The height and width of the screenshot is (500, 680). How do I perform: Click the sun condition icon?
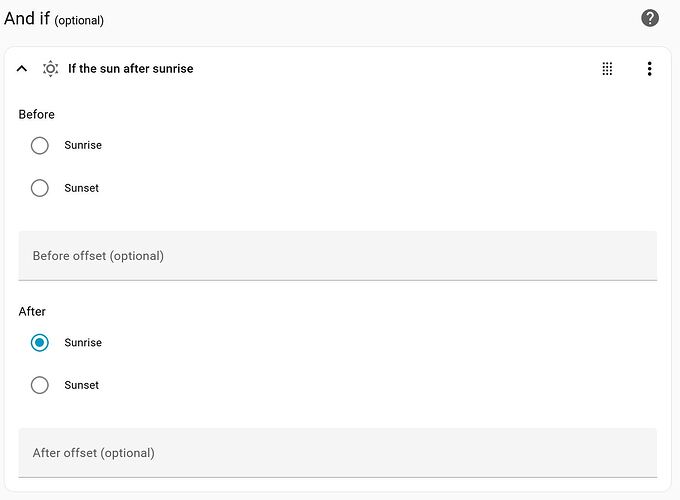(x=50, y=69)
